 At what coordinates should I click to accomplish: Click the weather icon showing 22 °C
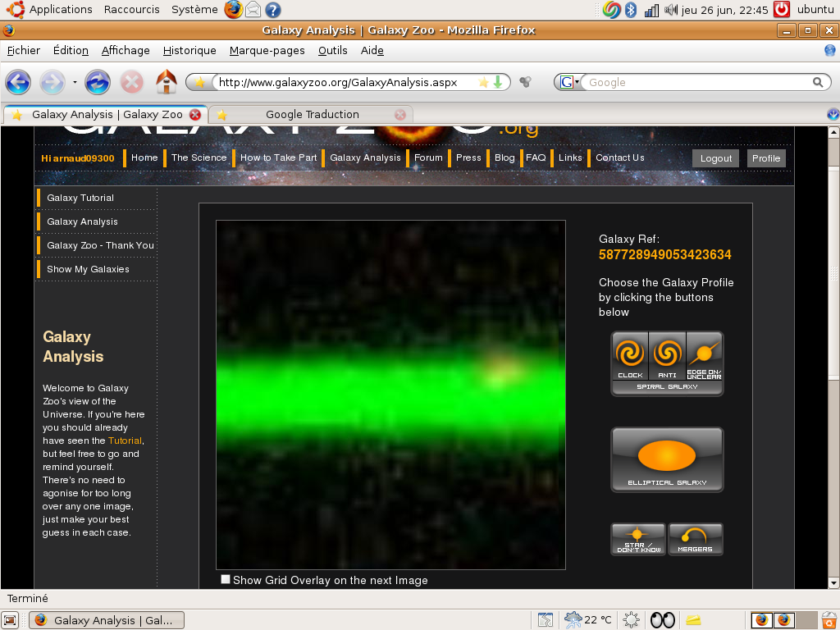[574, 620]
